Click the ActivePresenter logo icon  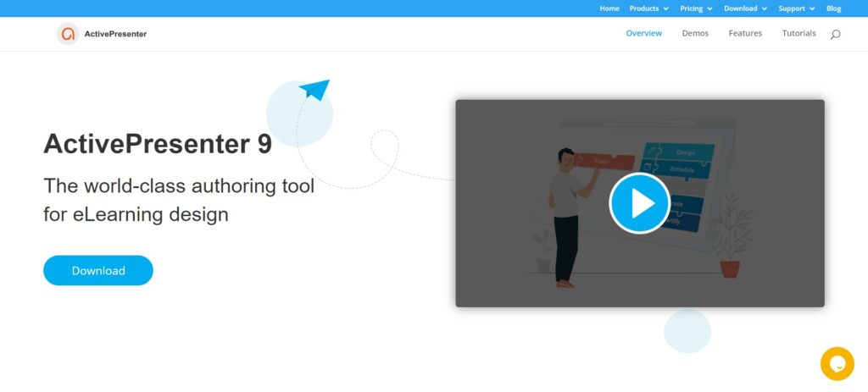(x=68, y=34)
